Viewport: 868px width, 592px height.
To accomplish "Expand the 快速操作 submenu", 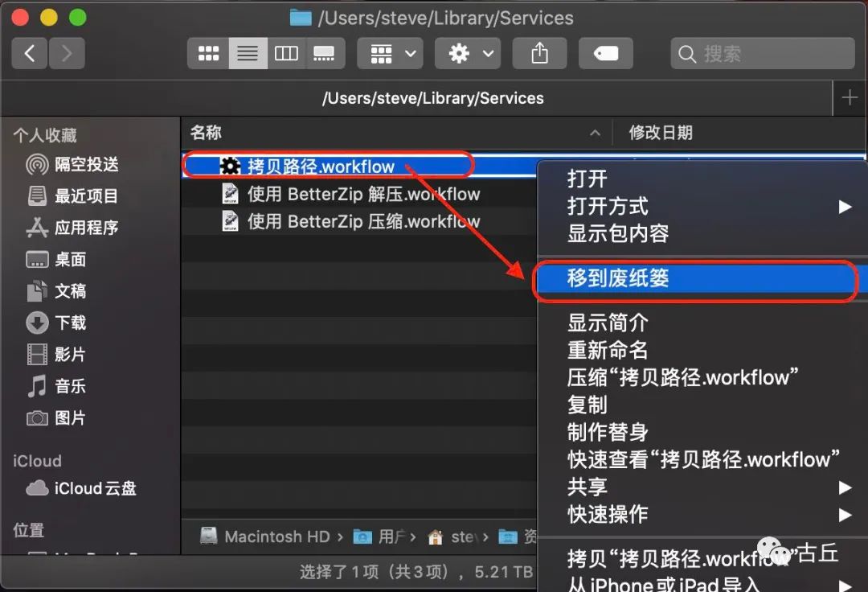I will (x=702, y=515).
